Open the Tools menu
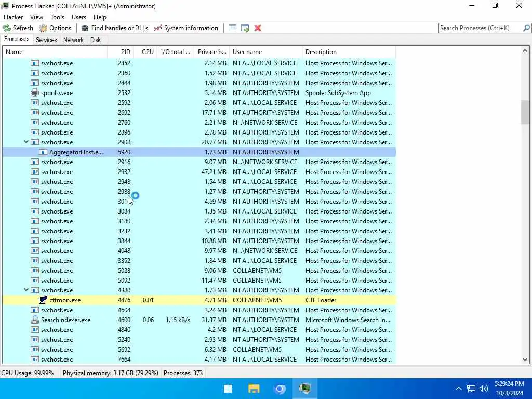The width and height of the screenshot is (532, 399). point(57,17)
